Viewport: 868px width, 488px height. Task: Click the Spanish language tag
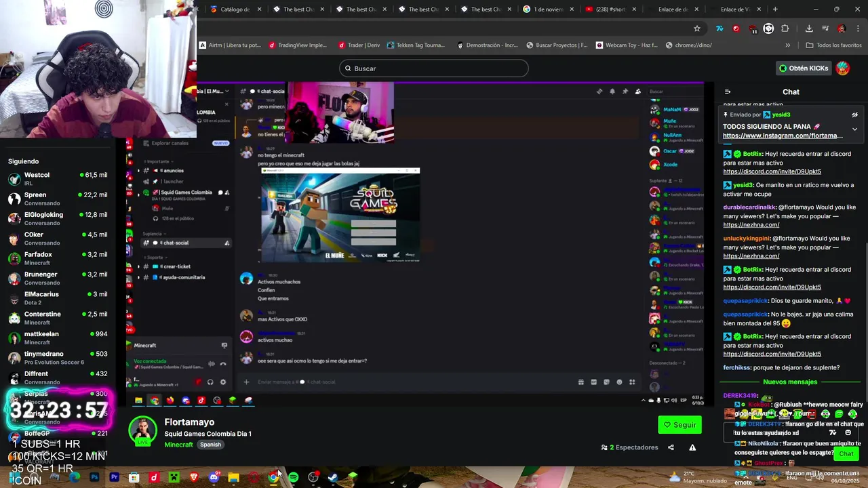210,445
